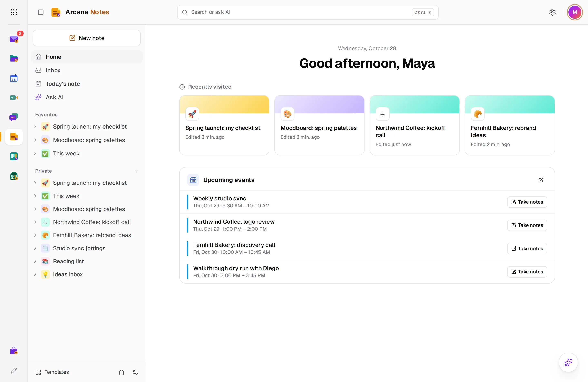Open Templates in sidebar footer
Screen dimensions: 588x382
point(52,372)
